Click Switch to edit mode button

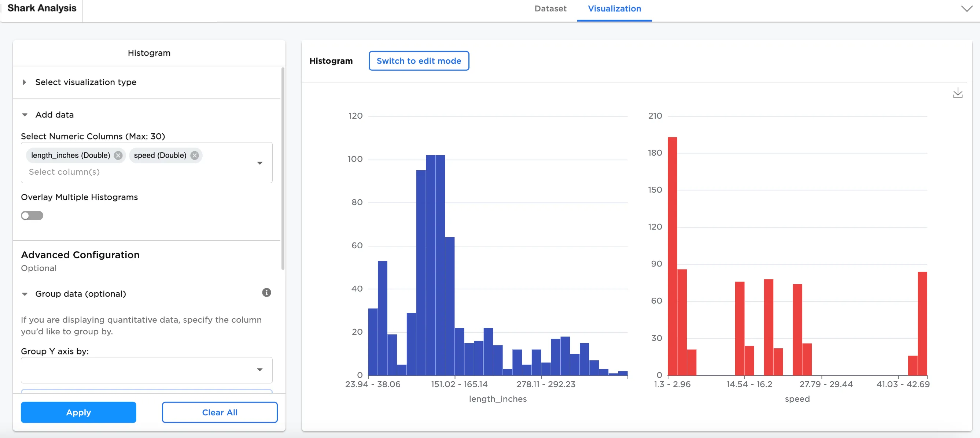pos(419,61)
